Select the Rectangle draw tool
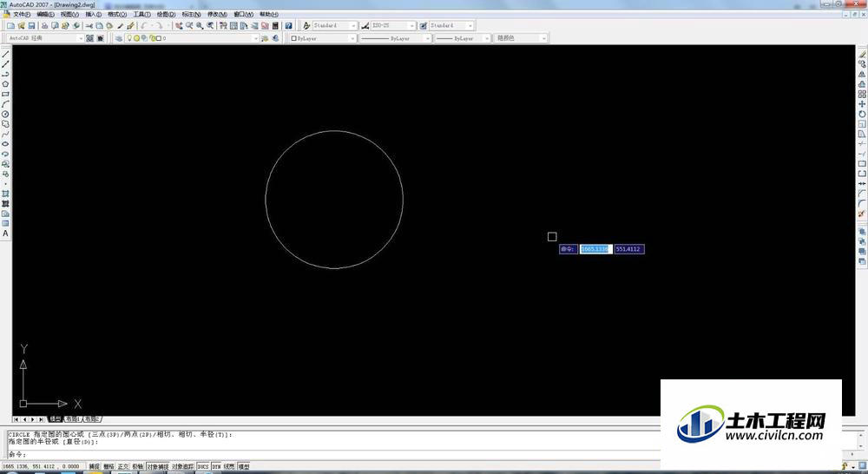The height and width of the screenshot is (474, 868). [x=5, y=94]
